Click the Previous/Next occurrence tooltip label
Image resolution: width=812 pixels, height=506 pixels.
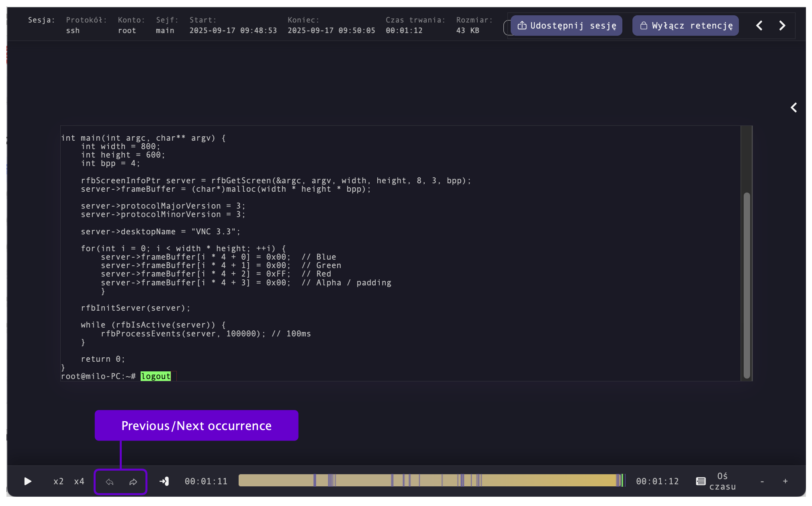coord(196,425)
